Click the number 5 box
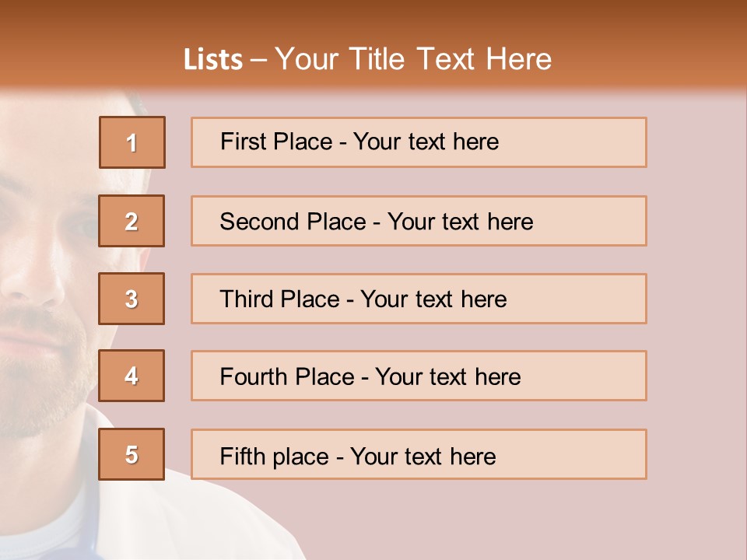Viewport: 747px width, 560px height. pyautogui.click(x=132, y=454)
